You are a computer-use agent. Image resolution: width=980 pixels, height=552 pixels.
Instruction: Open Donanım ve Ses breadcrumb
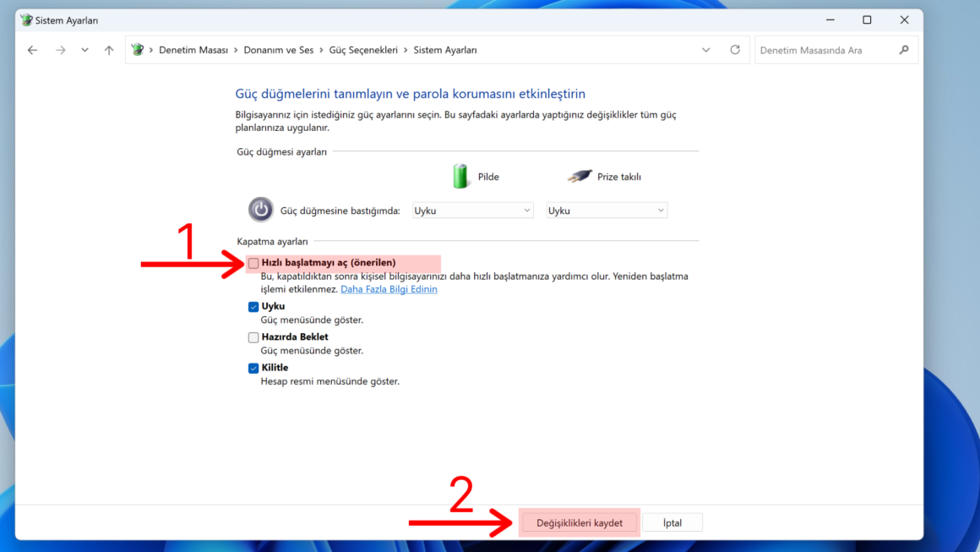[278, 50]
